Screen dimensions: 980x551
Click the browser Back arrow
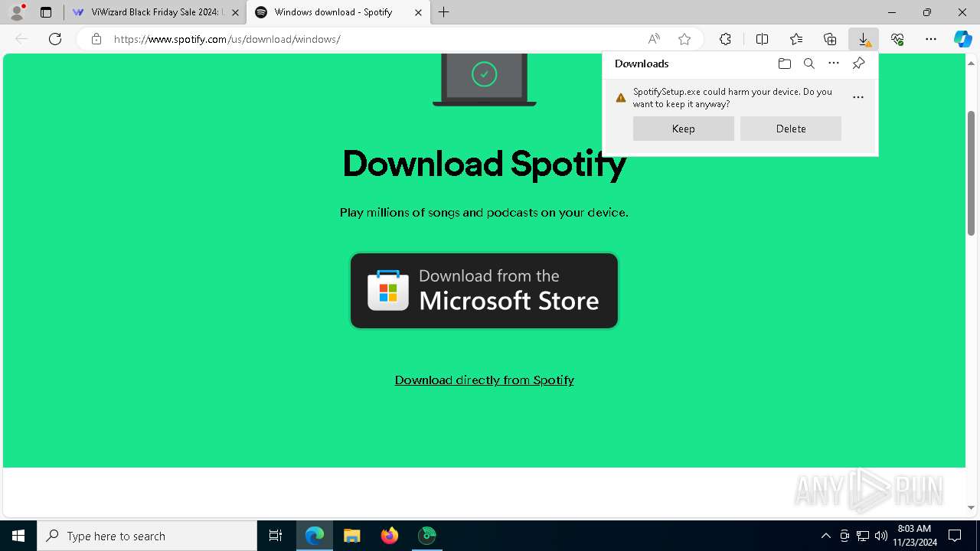tap(21, 39)
